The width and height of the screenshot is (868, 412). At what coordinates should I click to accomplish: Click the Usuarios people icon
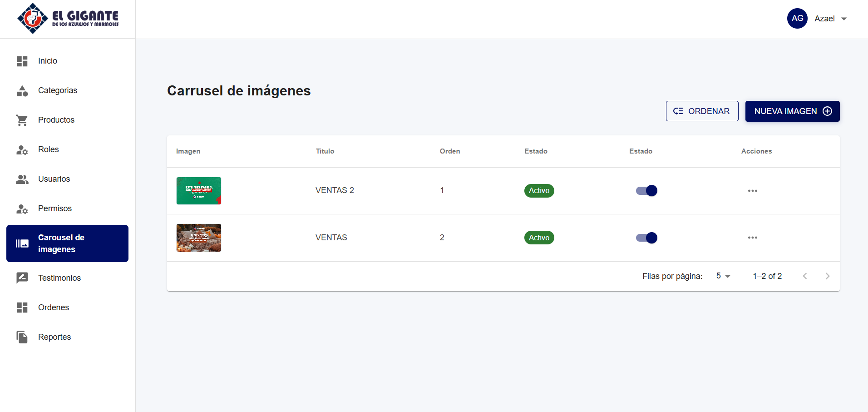point(22,179)
